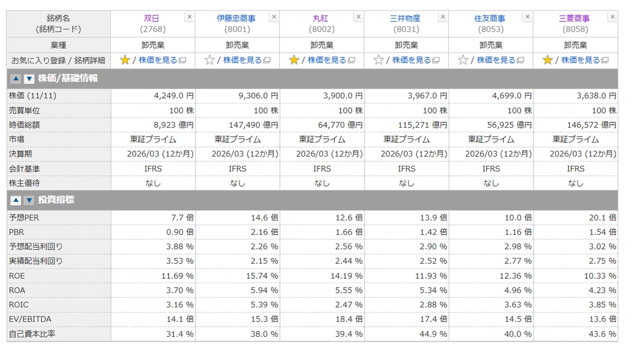Image resolution: width=644 pixels, height=362 pixels.
Task: Select the ROE row label
Action: pyautogui.click(x=17, y=276)
